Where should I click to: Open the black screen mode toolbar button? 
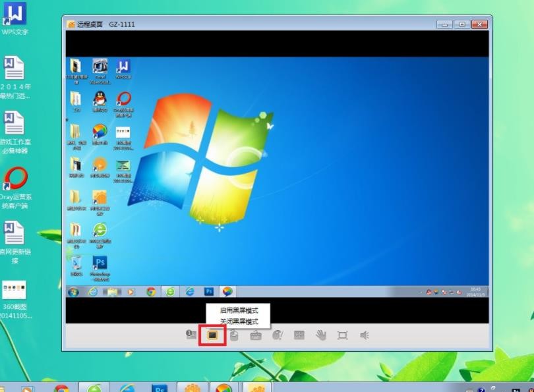[x=212, y=335]
